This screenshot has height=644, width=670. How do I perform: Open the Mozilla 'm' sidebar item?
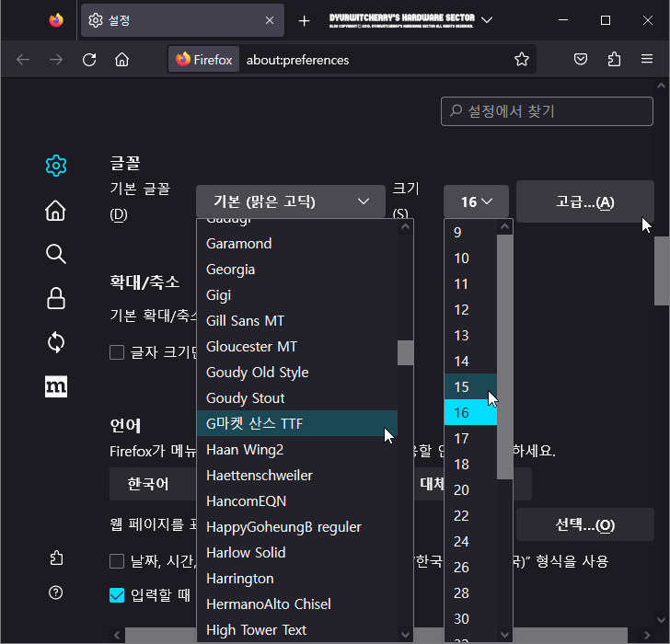point(56,386)
